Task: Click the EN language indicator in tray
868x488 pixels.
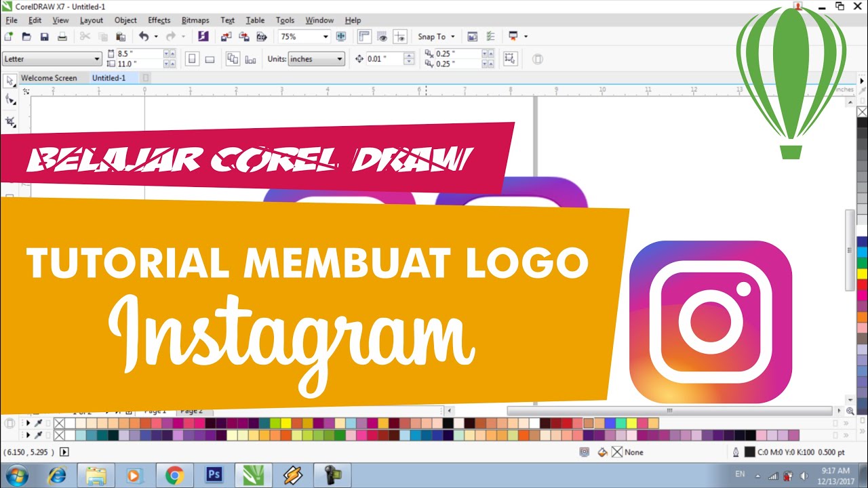Action: [740, 474]
